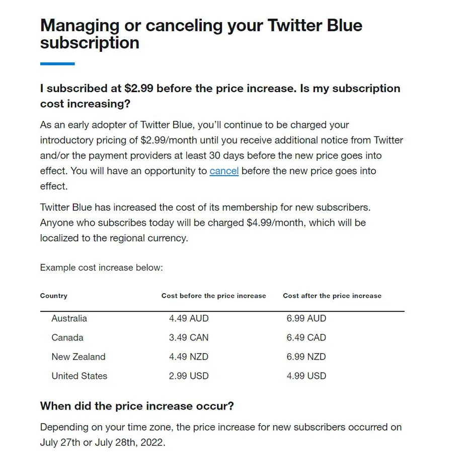Click the 'Cost after the price increase' column header
Viewport: 463px width, 476px height.
[332, 296]
